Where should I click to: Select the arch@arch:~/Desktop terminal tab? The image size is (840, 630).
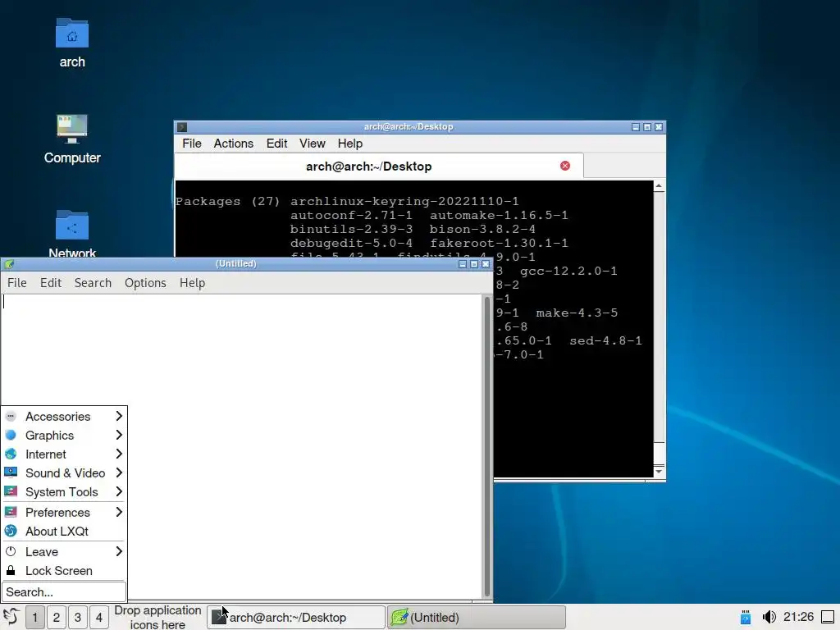tap(379, 166)
